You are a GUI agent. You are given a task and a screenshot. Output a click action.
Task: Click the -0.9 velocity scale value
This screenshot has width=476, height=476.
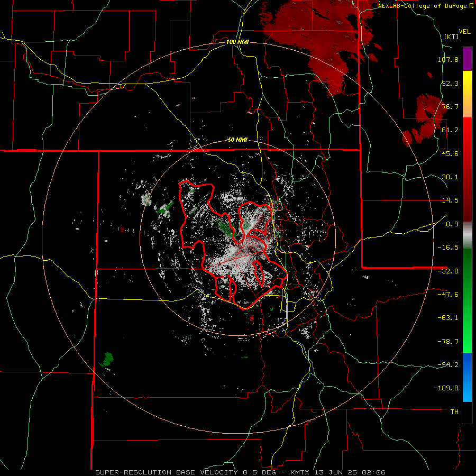[450, 224]
